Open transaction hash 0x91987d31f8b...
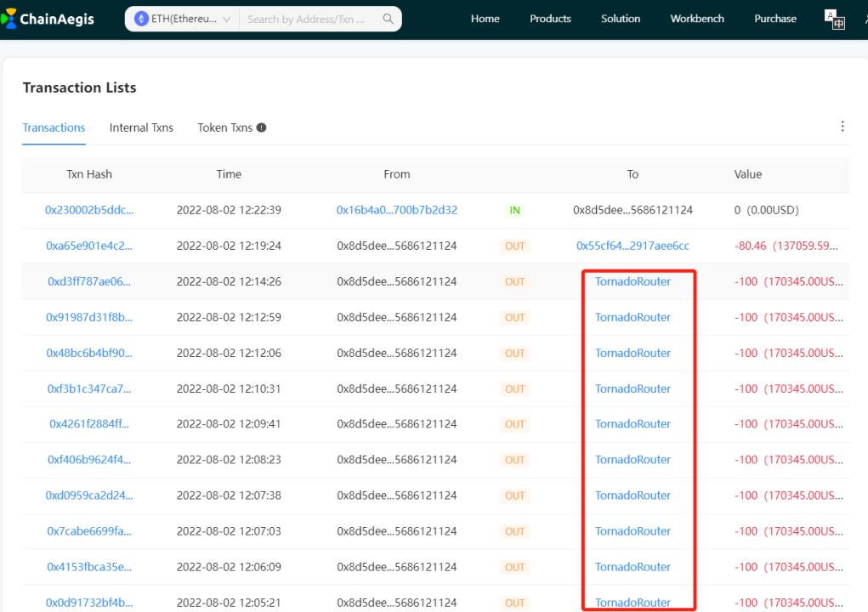The width and height of the screenshot is (868, 612). tap(89, 318)
